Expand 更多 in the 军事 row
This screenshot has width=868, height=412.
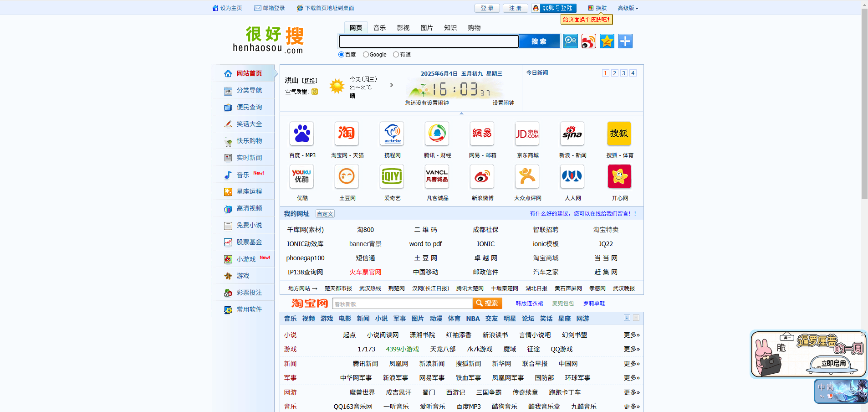point(632,378)
